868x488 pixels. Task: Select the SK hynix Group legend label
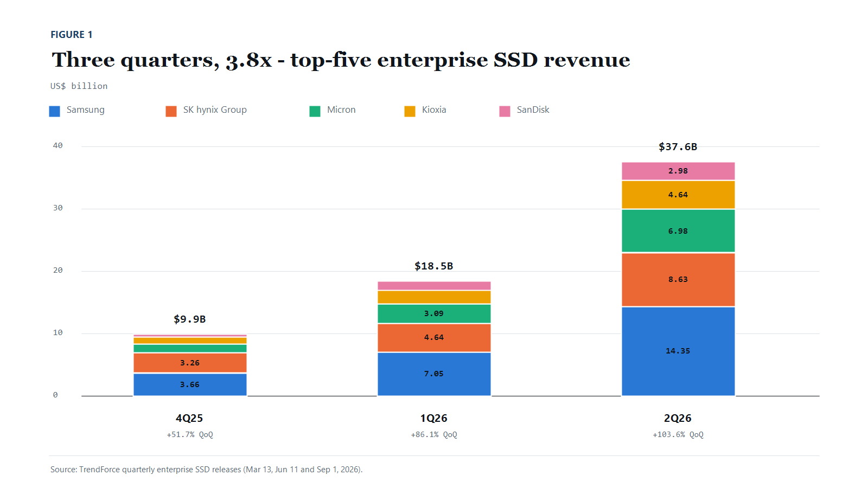[215, 110]
